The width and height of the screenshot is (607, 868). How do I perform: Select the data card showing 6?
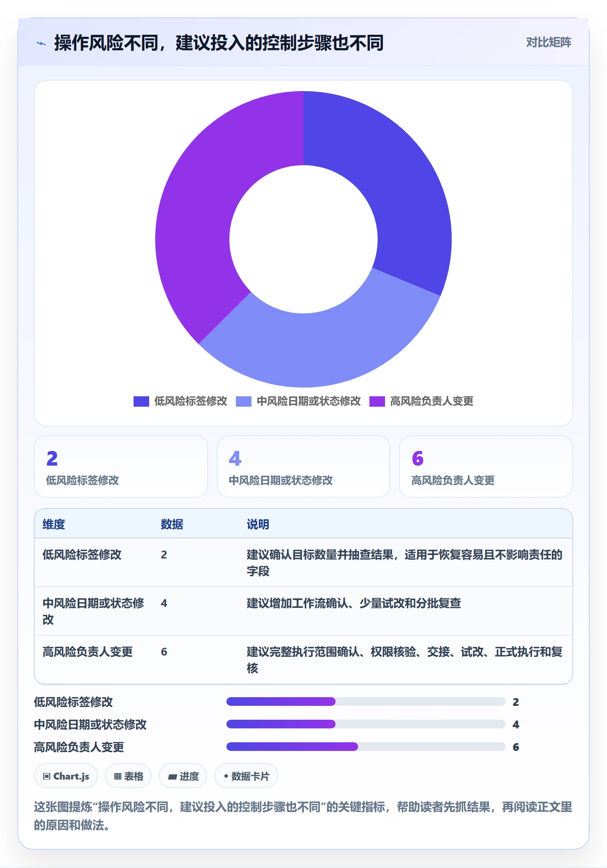(486, 467)
